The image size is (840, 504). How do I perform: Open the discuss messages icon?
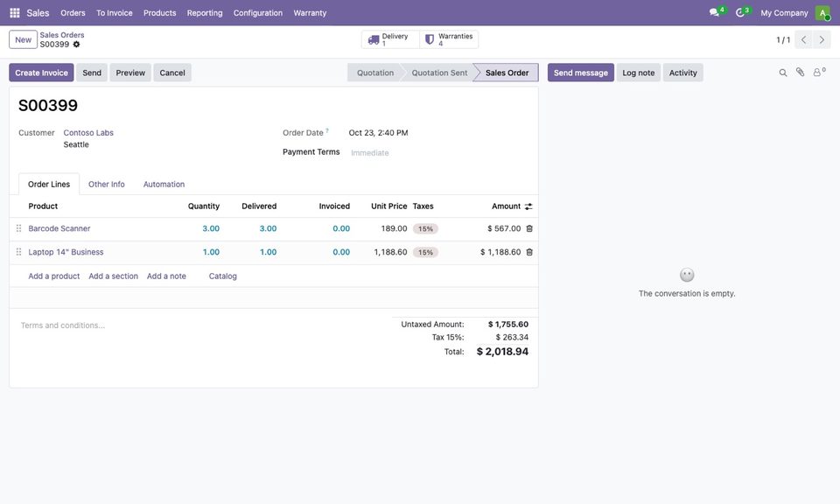point(714,12)
